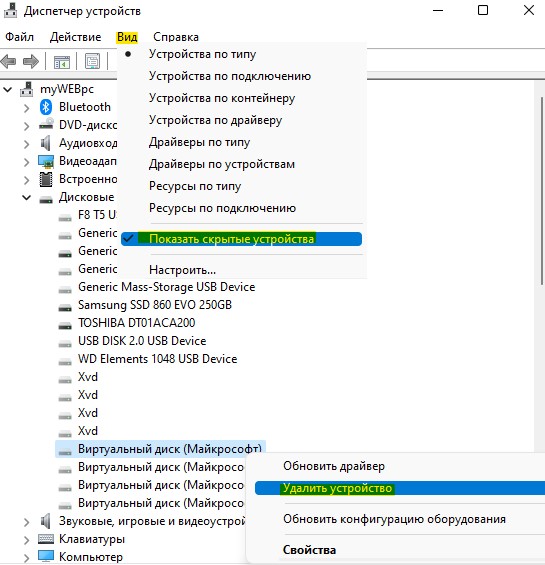Expand Звуковые, игровые и видеоустройства

click(26, 522)
